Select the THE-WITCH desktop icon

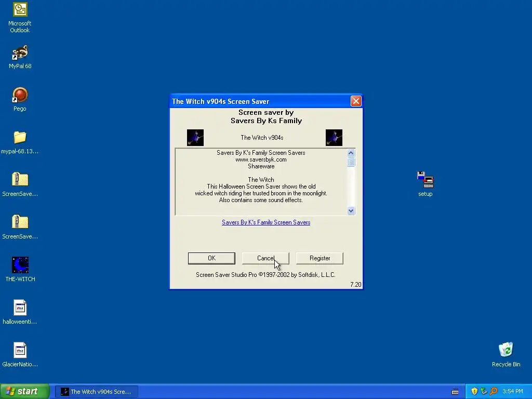20,270
